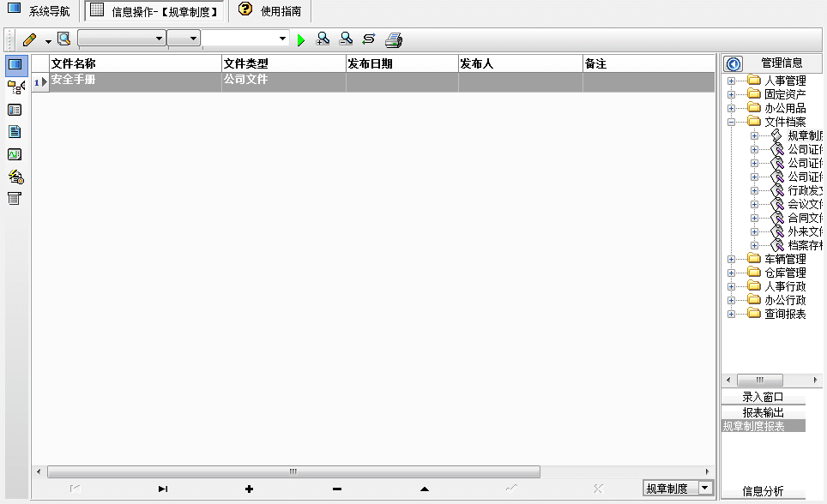Viewport: 827px width, 504px height.
Task: Open the 规章制度 dropdown at bottom right
Action: pyautogui.click(x=705, y=488)
